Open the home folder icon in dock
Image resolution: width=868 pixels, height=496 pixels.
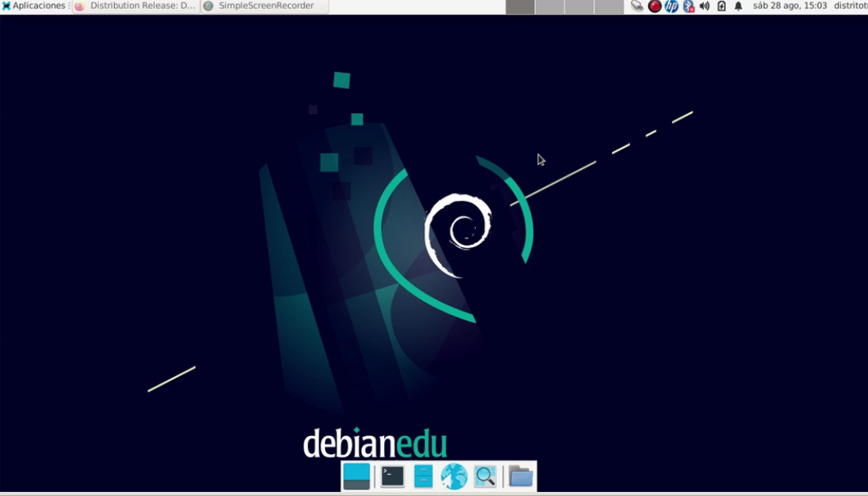[521, 476]
